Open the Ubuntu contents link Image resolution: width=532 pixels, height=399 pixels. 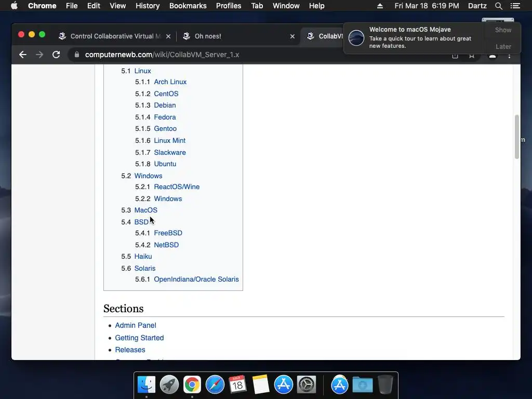(165, 164)
